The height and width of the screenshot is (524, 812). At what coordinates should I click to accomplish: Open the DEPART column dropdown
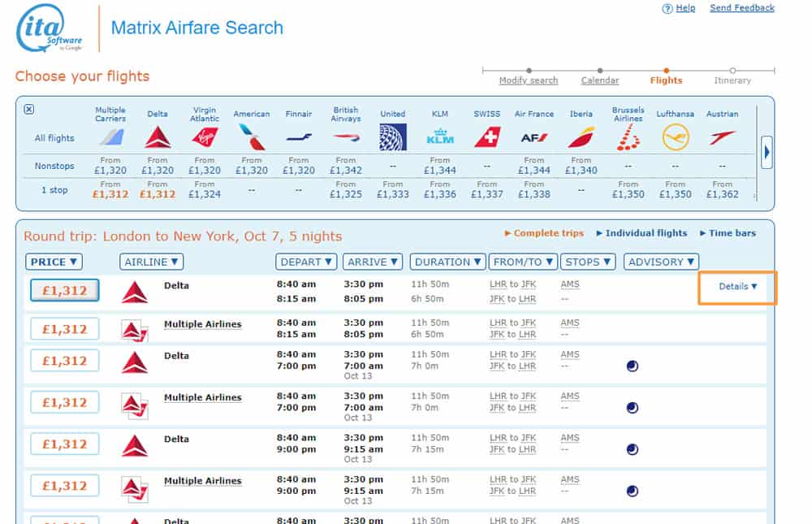coord(306,262)
